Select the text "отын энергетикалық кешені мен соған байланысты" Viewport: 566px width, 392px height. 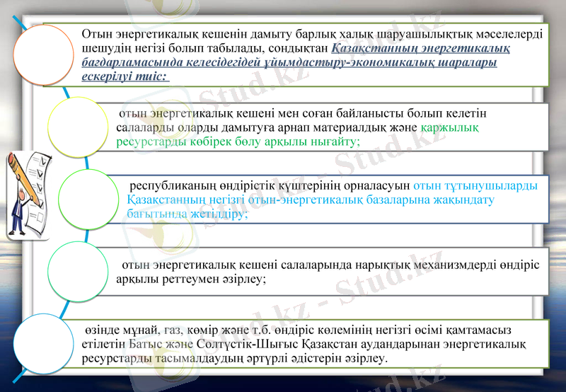[263, 113]
